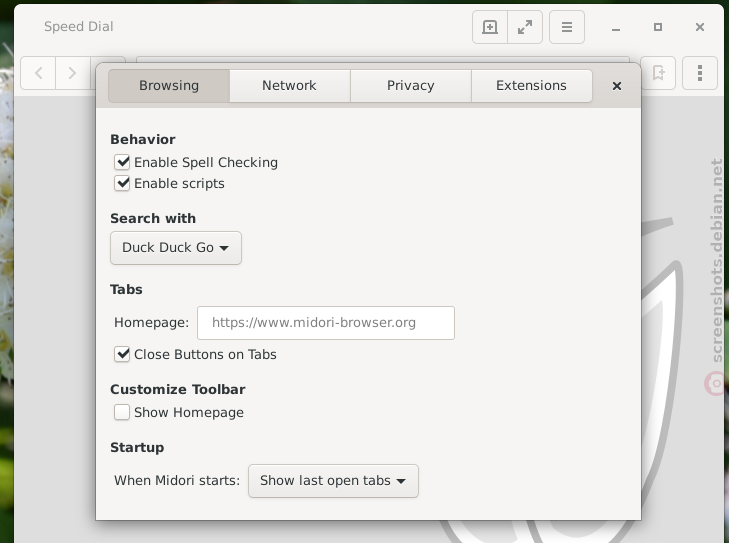The width and height of the screenshot is (729, 543).
Task: Maximize the Midori window
Action: click(658, 27)
